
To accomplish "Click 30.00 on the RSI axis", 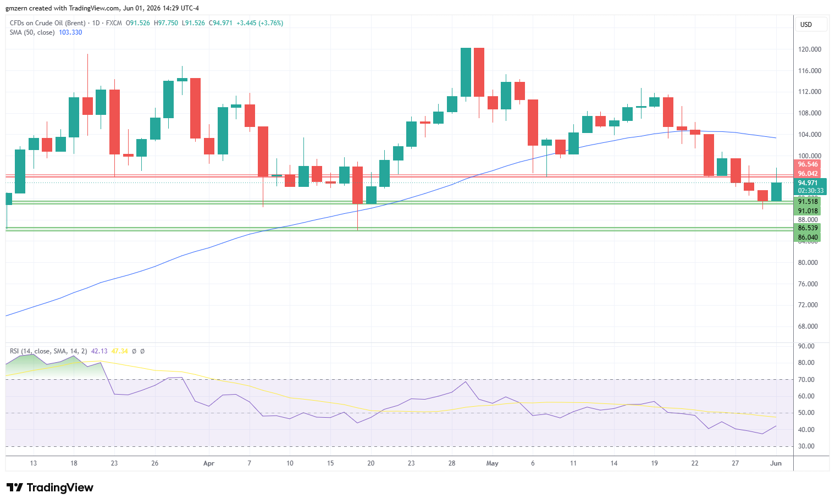I will click(x=806, y=446).
